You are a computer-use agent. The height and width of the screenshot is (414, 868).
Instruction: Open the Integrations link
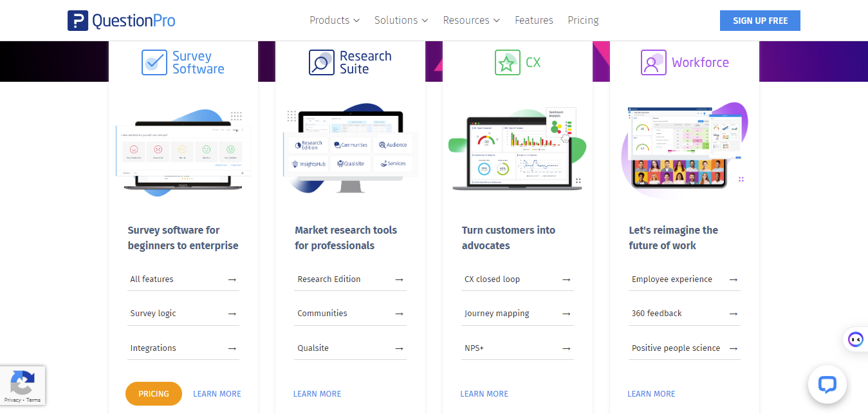pyautogui.click(x=153, y=348)
